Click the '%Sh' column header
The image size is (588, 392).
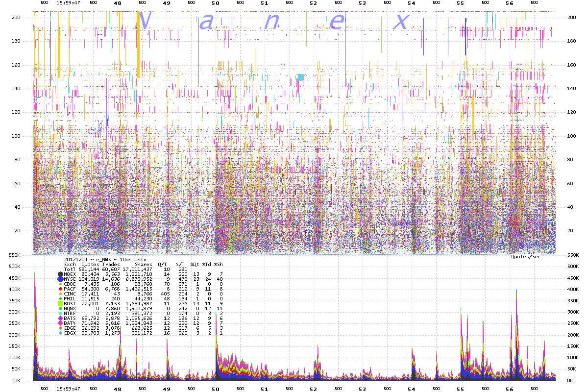pyautogui.click(x=218, y=264)
